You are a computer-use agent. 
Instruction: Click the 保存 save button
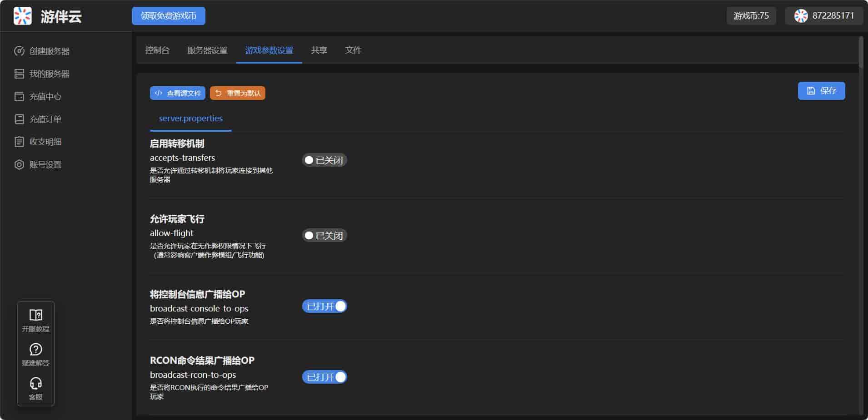[821, 91]
